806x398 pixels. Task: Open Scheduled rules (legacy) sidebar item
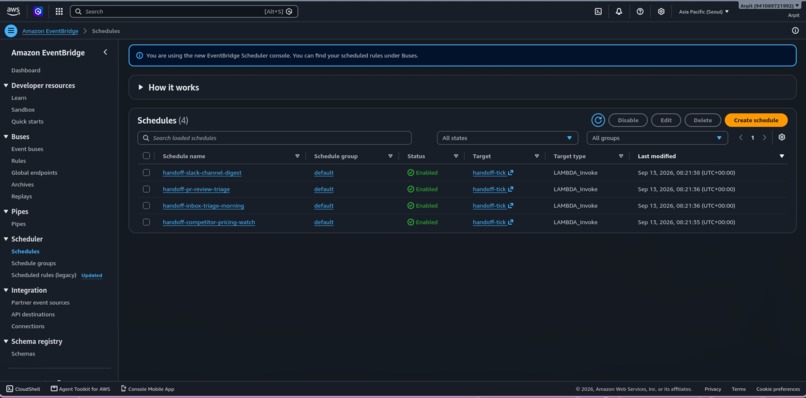pos(44,275)
